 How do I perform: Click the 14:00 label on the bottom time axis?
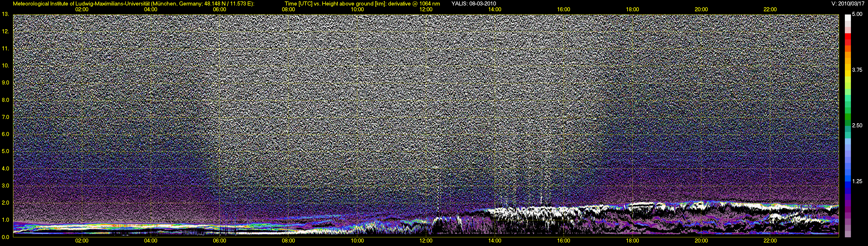pos(495,241)
